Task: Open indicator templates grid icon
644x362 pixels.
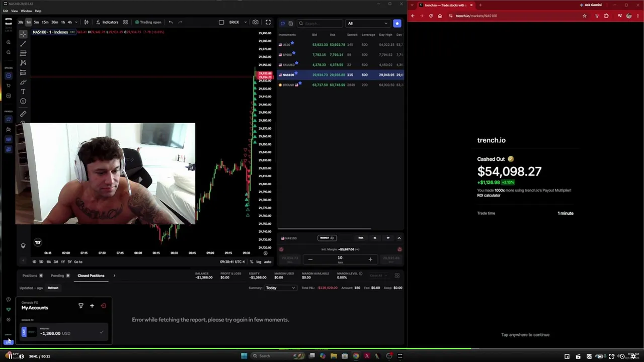Action: (125, 22)
